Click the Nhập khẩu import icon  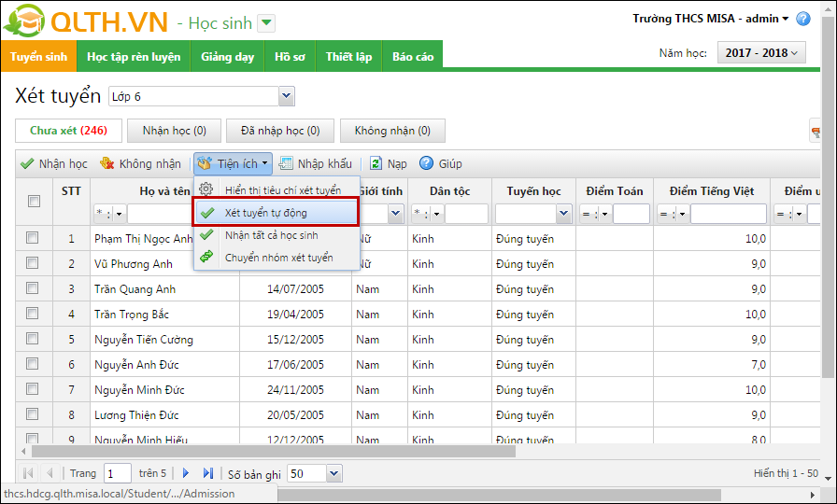(286, 163)
